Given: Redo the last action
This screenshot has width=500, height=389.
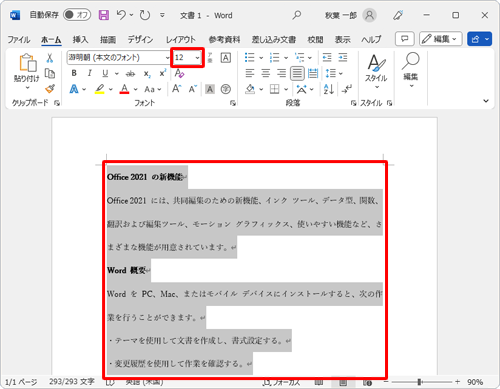Looking at the screenshot, I should click(145, 15).
